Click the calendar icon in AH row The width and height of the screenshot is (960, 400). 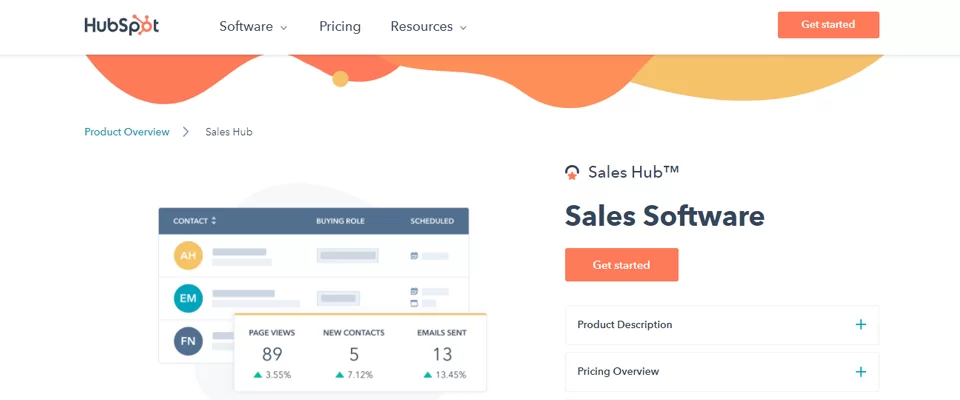(x=414, y=256)
